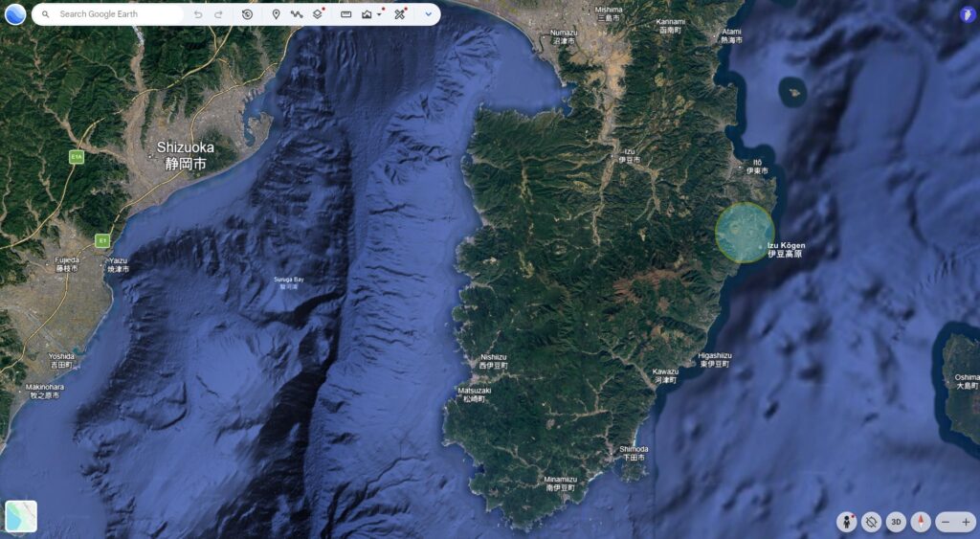
Task: Expand the map style dropdown arrow
Action: [379, 14]
